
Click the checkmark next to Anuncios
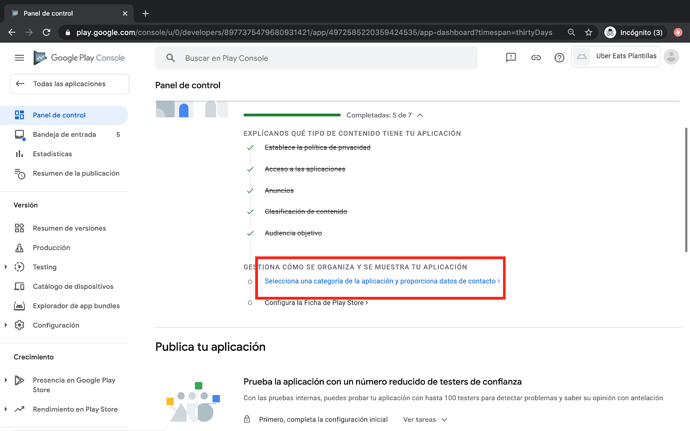pyautogui.click(x=250, y=190)
